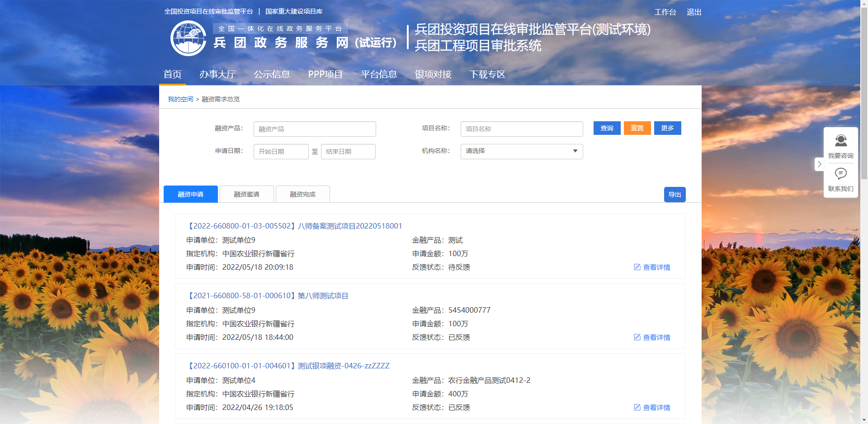The image size is (868, 424).
Task: Select the 融资申请 tab
Action: (190, 194)
